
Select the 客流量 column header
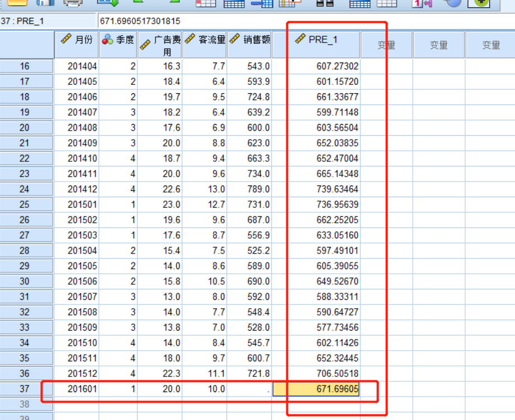(x=205, y=45)
